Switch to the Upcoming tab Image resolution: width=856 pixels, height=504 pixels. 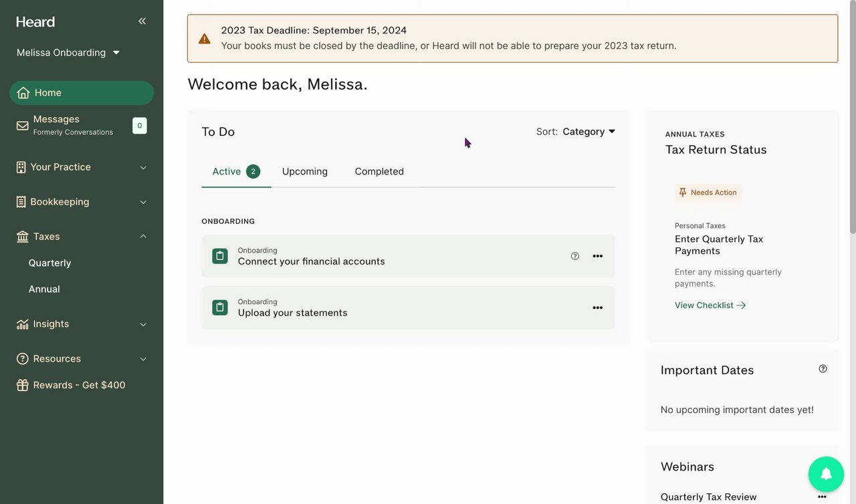(x=304, y=172)
